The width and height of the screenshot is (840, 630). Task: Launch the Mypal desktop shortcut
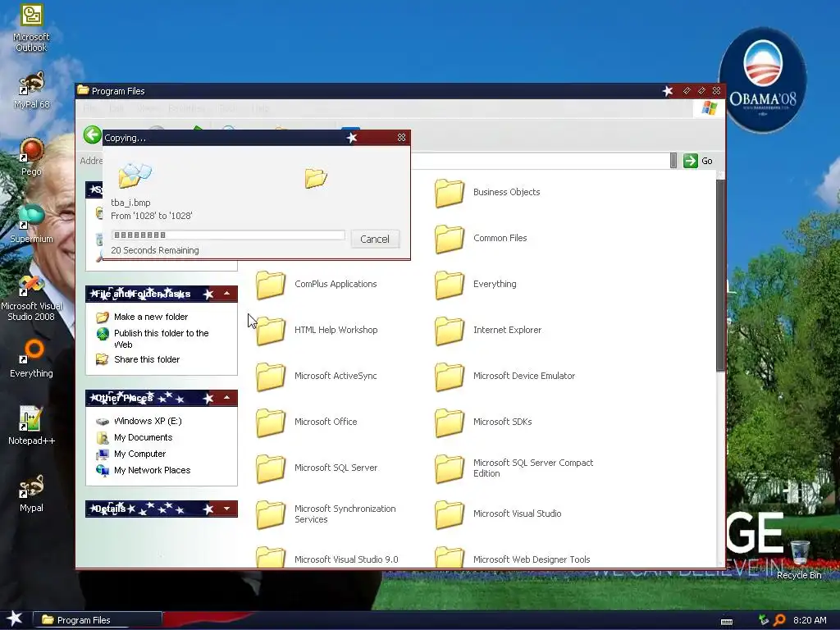pyautogui.click(x=32, y=493)
